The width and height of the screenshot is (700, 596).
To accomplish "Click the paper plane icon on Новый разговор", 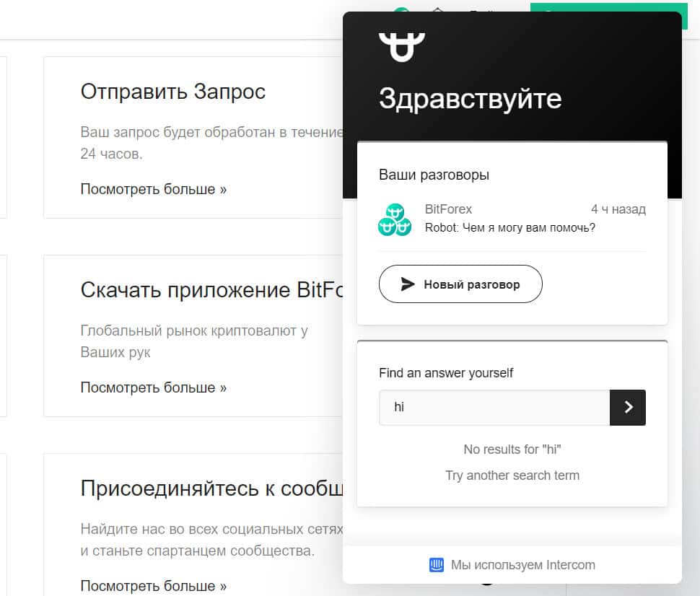I will click(408, 284).
